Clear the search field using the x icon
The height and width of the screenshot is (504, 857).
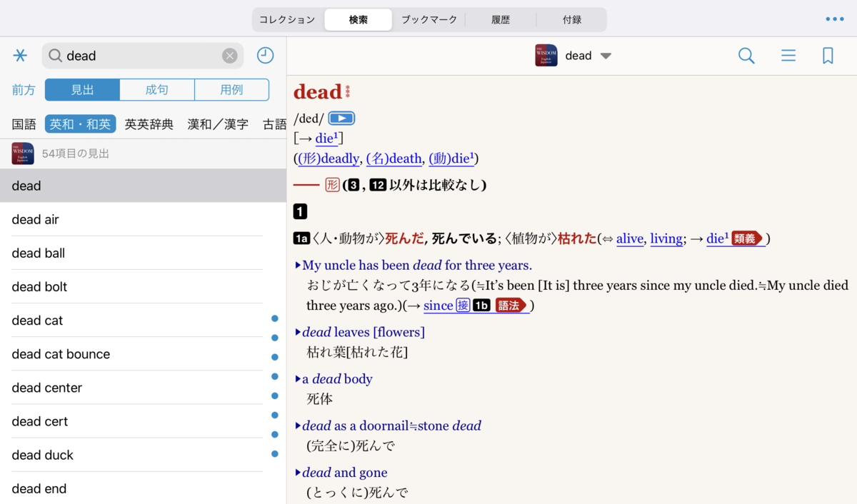(x=229, y=55)
